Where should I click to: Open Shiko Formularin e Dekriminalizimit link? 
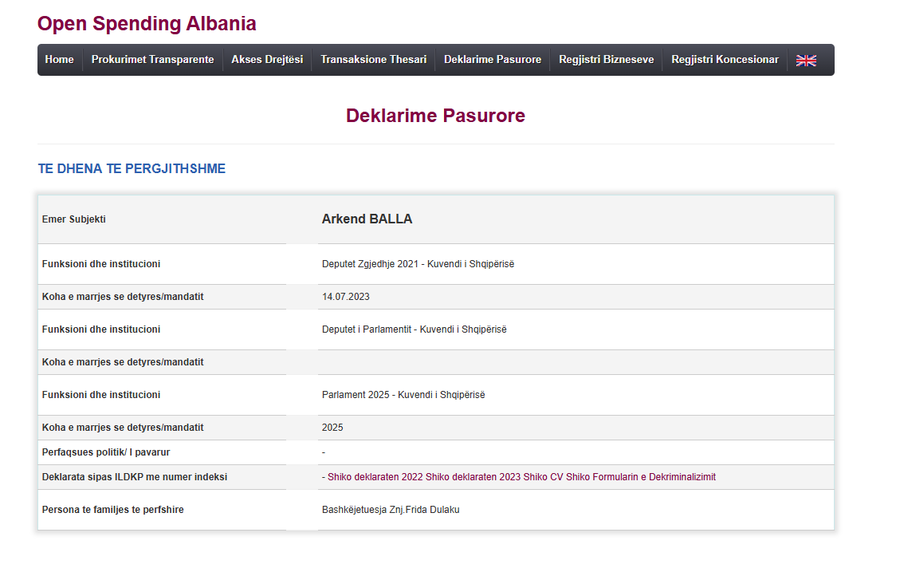pos(641,477)
